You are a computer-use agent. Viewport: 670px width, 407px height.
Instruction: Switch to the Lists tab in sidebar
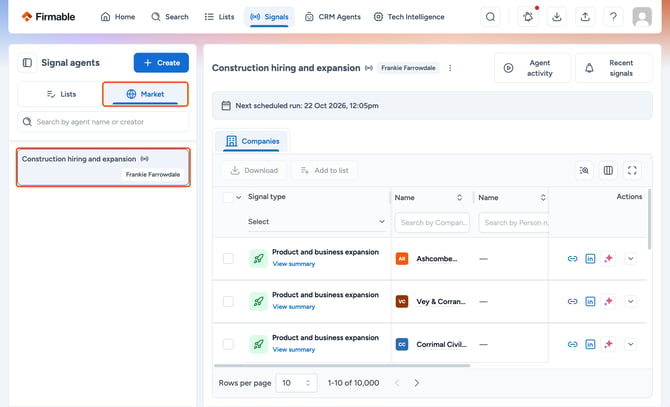point(61,94)
